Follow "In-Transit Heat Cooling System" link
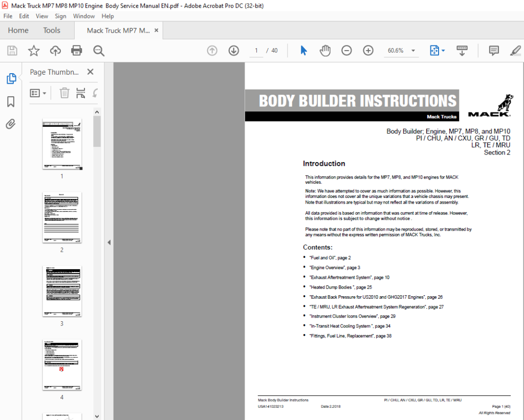Screen dimensions: 524x420 click(x=350, y=326)
